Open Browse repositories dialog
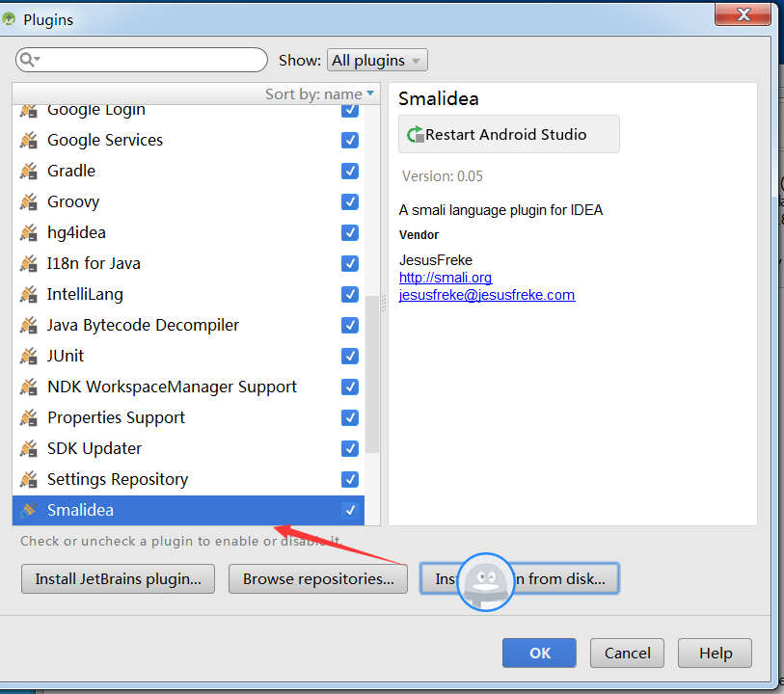This screenshot has height=694, width=784. coord(318,579)
